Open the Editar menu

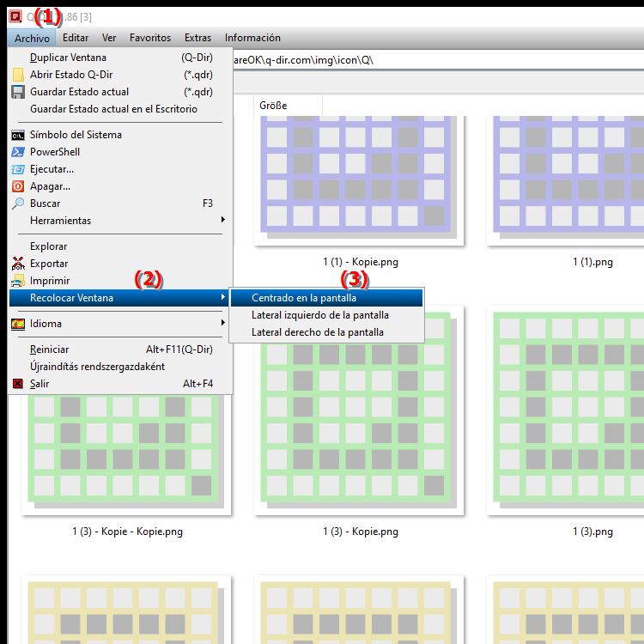pyautogui.click(x=76, y=38)
